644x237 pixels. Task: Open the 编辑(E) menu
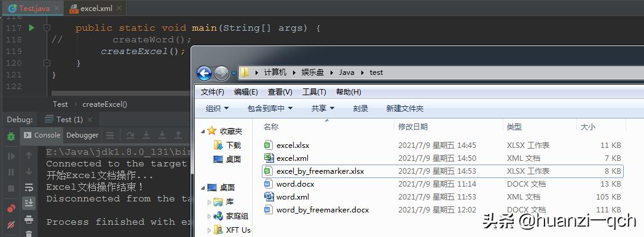[x=246, y=92]
